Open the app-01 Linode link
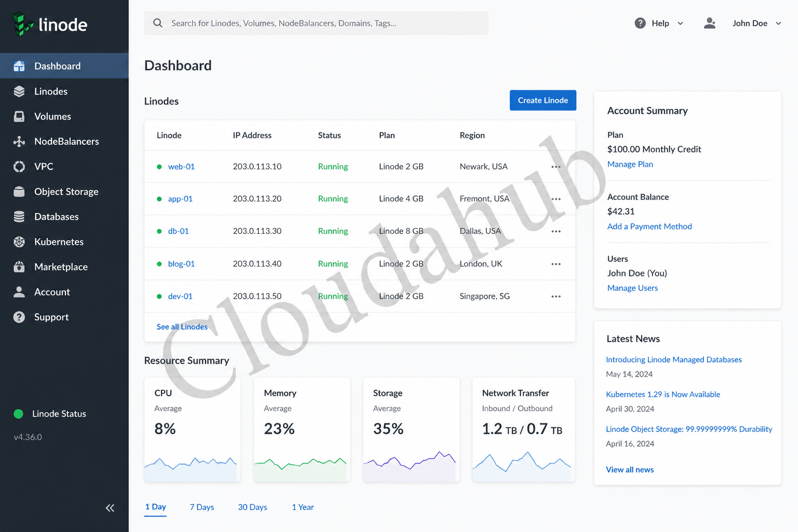The image size is (798, 532). 180,199
